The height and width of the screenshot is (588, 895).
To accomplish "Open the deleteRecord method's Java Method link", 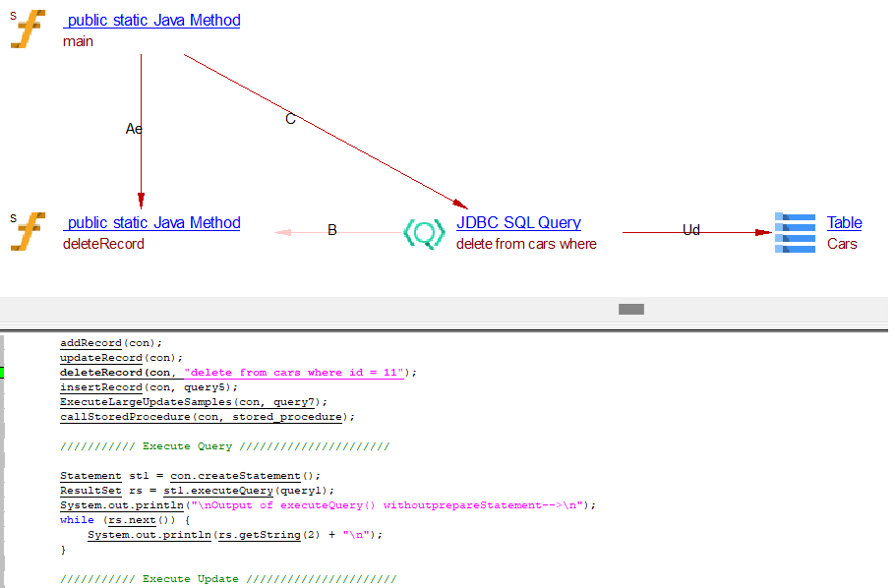I will [151, 222].
